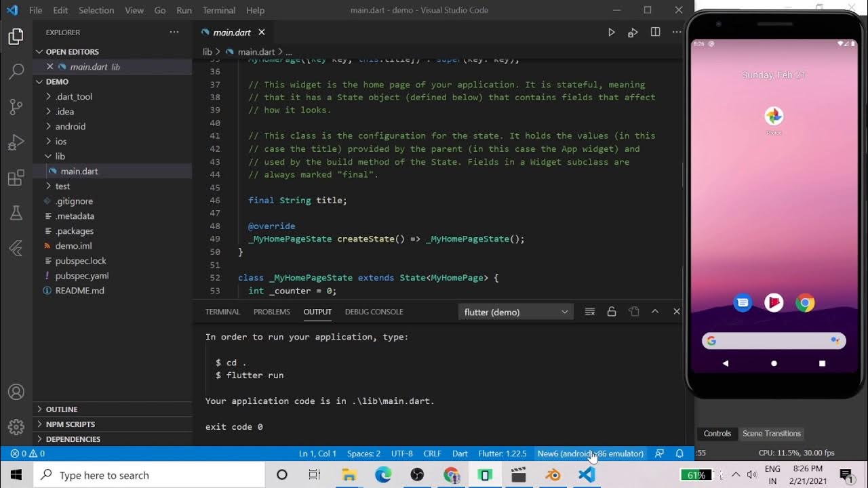Open the Edit menu
Image resolution: width=868 pixels, height=488 pixels.
point(60,10)
